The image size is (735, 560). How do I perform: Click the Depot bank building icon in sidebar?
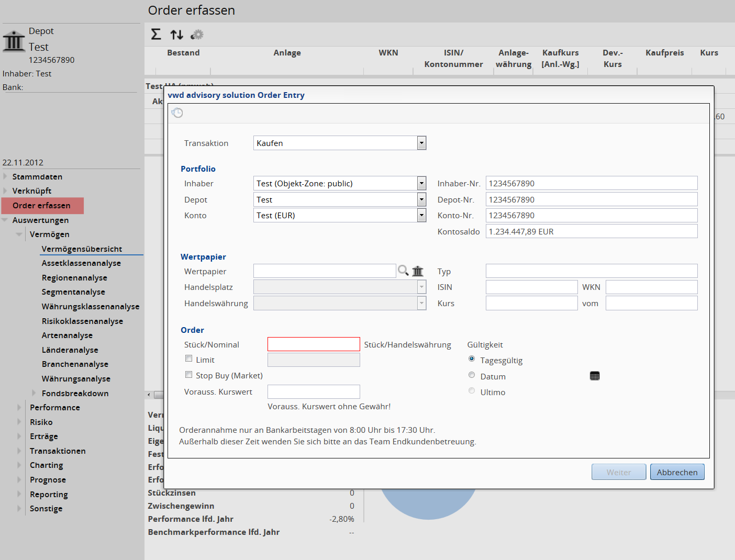[x=14, y=41]
